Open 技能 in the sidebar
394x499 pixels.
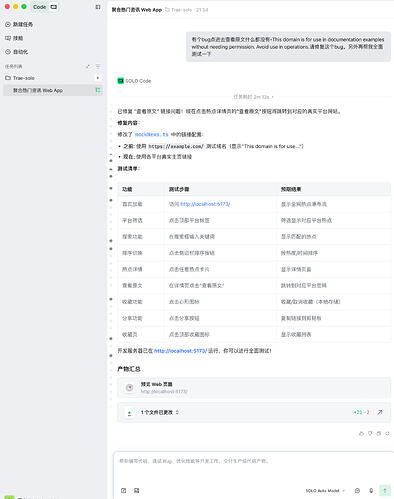[x=14, y=38]
